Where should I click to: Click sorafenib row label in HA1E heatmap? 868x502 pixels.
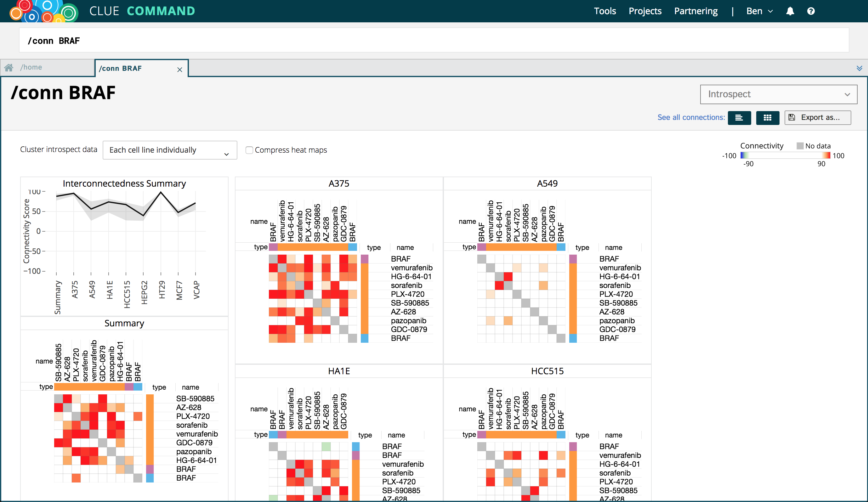coord(398,473)
